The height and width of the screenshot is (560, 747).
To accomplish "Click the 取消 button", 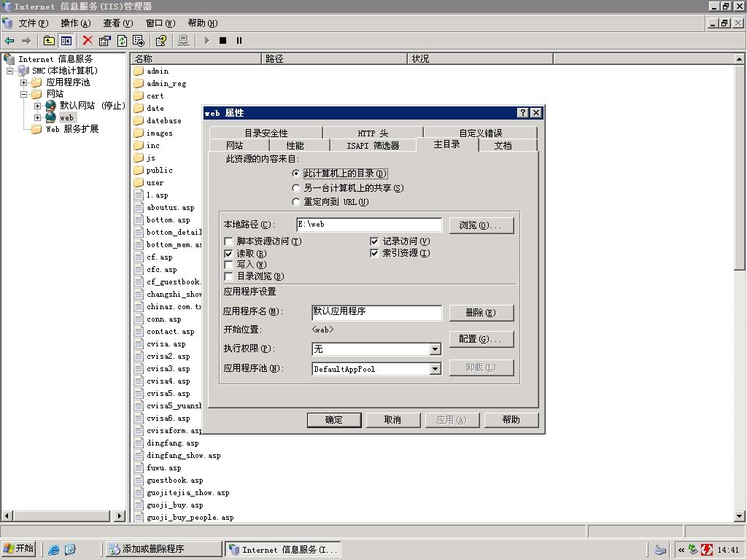I will pyautogui.click(x=393, y=420).
